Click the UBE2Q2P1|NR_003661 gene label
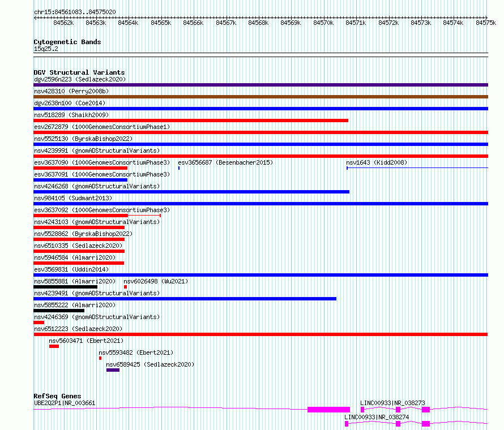The image size is (504, 430). tap(65, 403)
